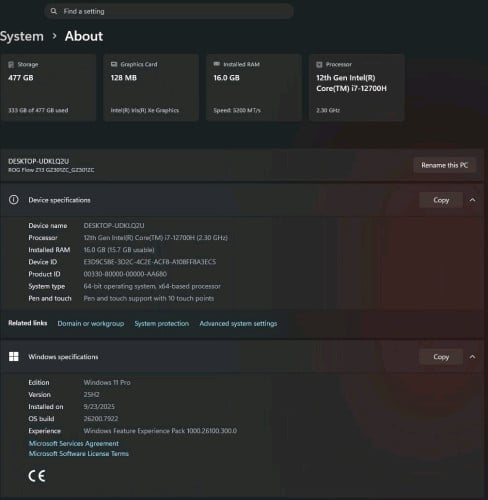
Task: Select the Windows Feature Experience Pack text
Action: (160, 431)
